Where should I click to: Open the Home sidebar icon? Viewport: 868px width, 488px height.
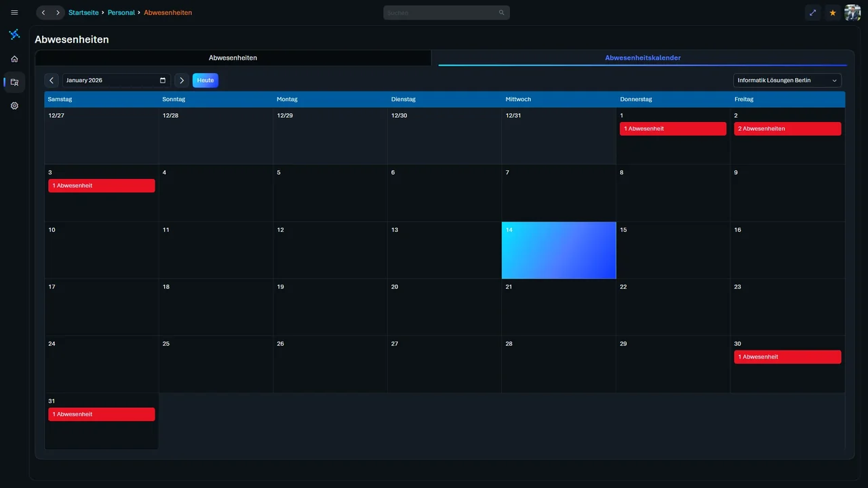pyautogui.click(x=14, y=59)
